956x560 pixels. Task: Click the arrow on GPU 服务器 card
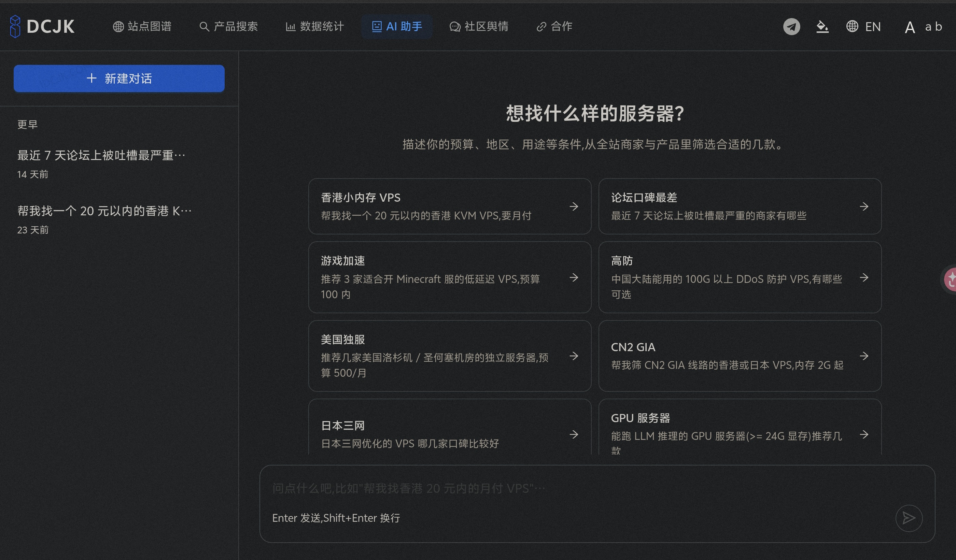(864, 434)
